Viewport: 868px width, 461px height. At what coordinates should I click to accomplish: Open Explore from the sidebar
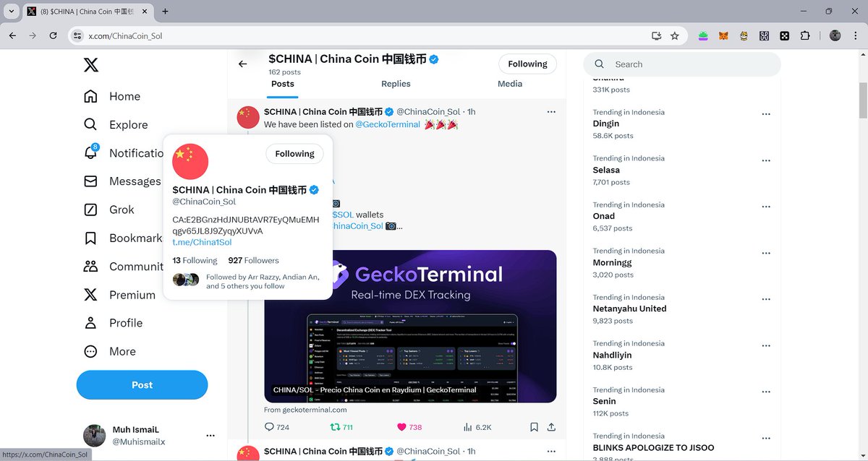[116, 124]
